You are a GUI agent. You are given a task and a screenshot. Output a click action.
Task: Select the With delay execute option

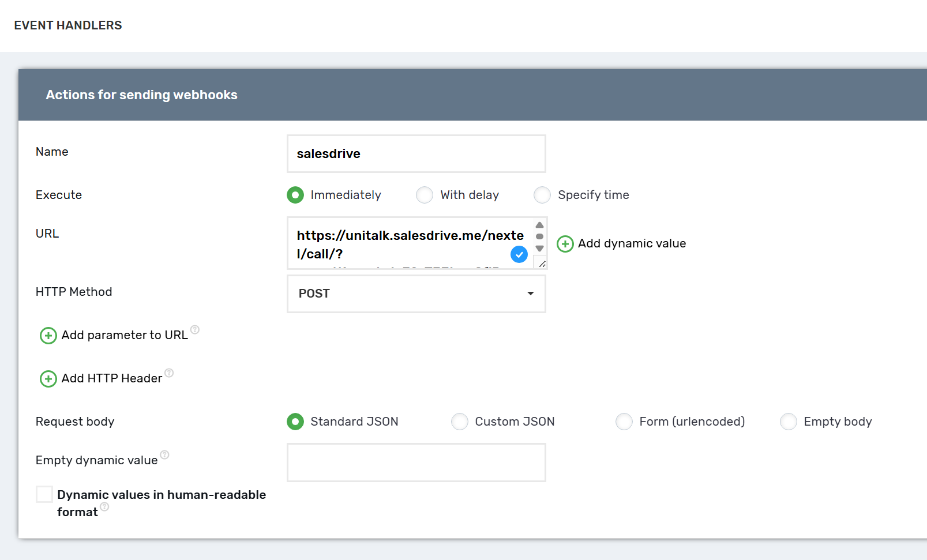point(425,195)
